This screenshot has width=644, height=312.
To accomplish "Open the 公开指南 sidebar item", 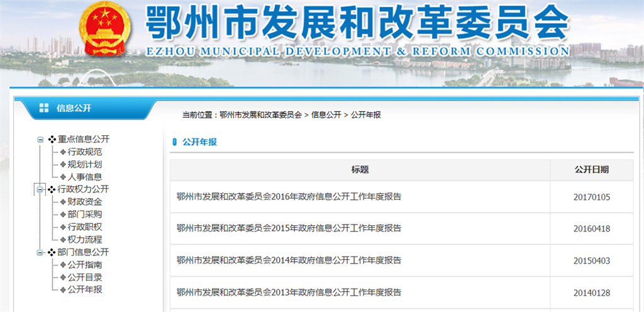I will [84, 265].
